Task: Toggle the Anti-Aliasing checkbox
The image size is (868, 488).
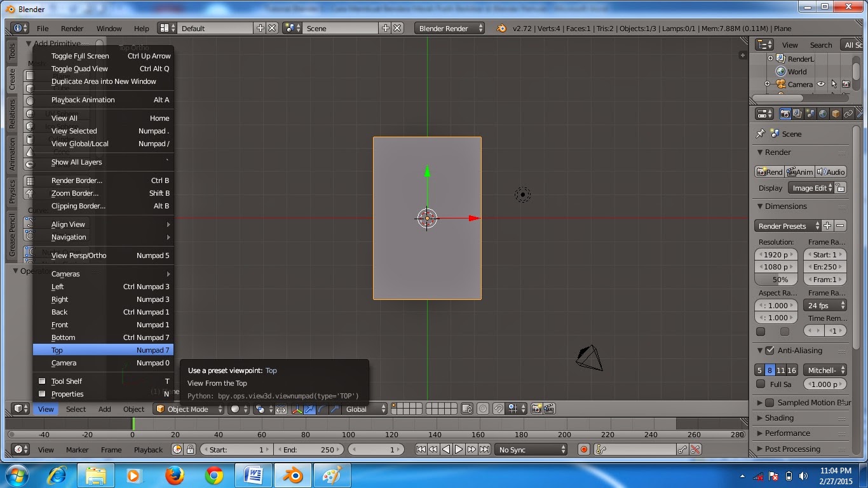Action: (x=770, y=351)
